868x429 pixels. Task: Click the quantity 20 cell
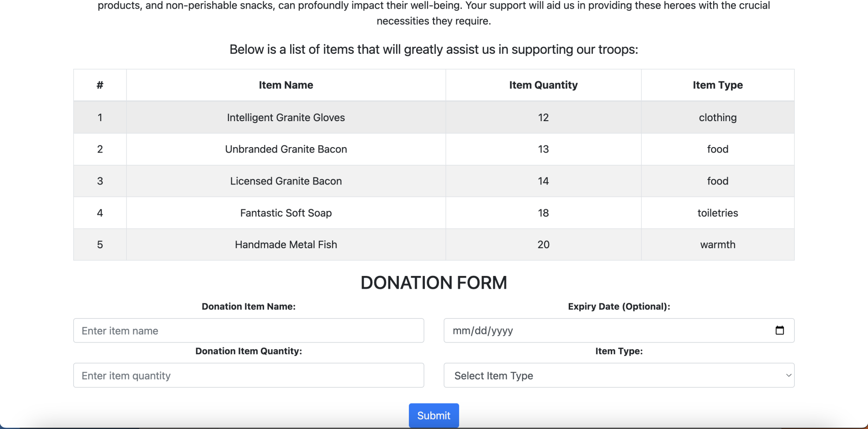click(x=543, y=245)
